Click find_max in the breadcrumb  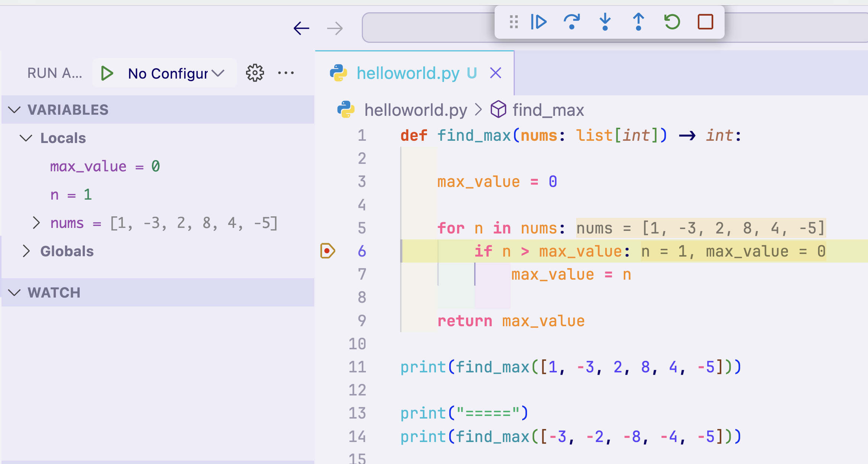tap(548, 110)
